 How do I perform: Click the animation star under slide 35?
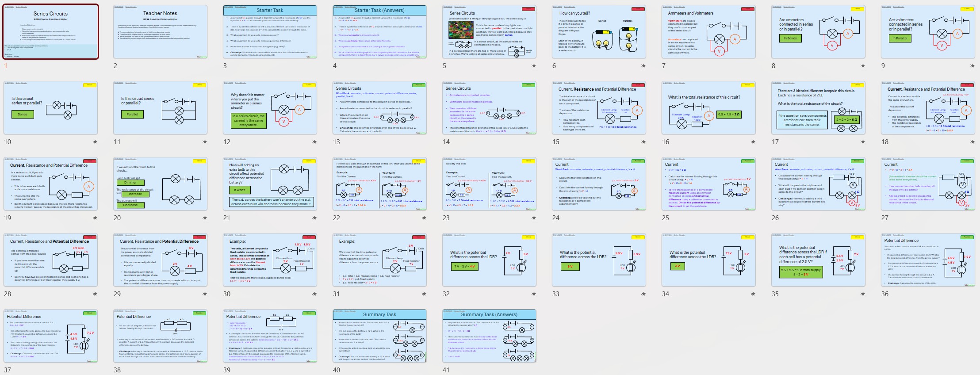(863, 294)
